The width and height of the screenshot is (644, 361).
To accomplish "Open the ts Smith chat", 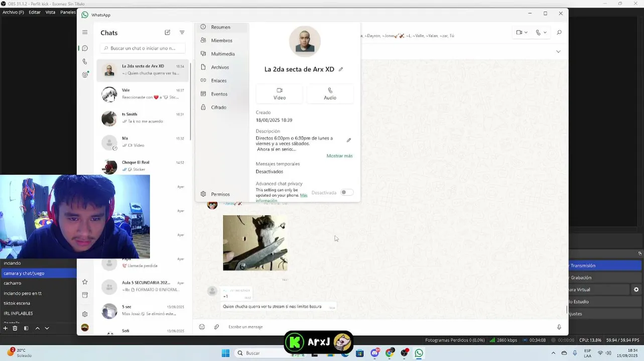I will point(143,118).
